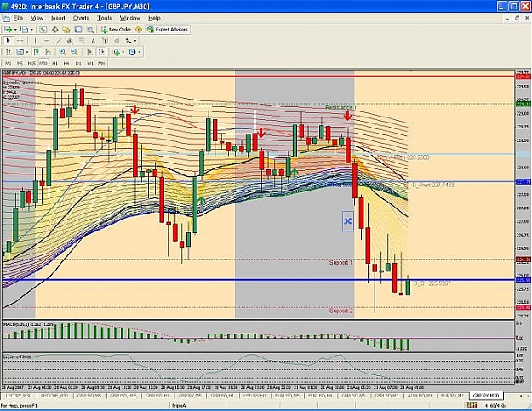Select the arrow Cursor tool
Image resolution: width=532 pixels, height=411 pixels.
pos(9,41)
